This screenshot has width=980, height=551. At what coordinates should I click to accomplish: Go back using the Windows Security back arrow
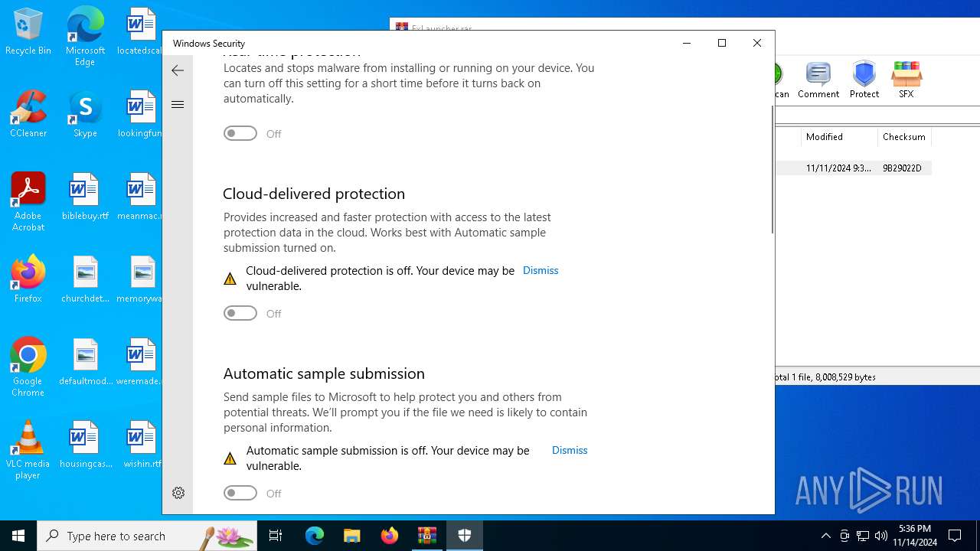click(178, 70)
